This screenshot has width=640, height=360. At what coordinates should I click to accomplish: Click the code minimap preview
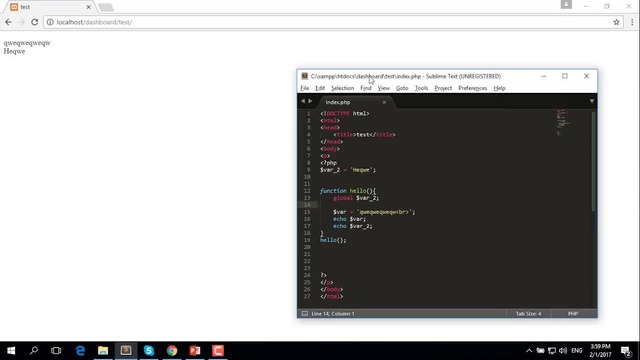565,122
